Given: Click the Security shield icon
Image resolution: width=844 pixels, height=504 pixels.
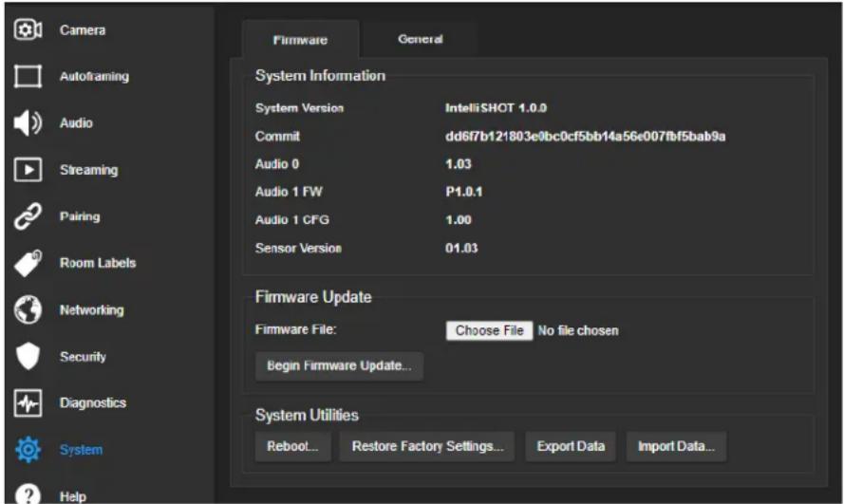Looking at the screenshot, I should 28,356.
